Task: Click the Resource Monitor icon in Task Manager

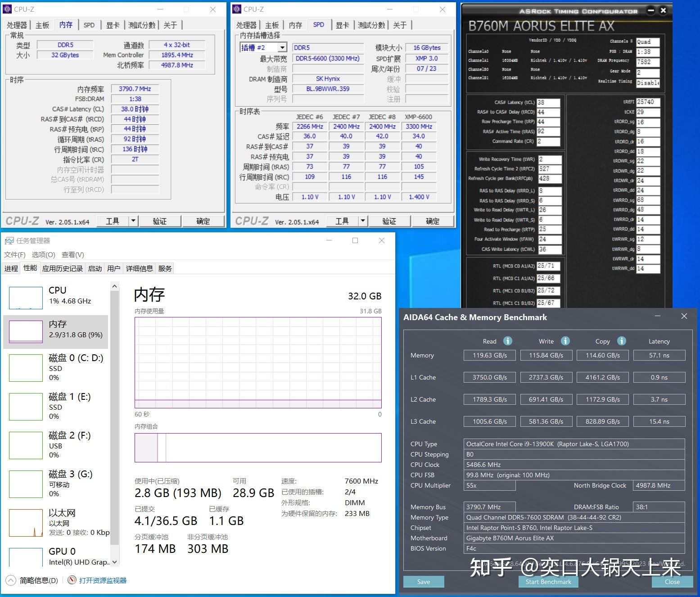Action: [72, 580]
